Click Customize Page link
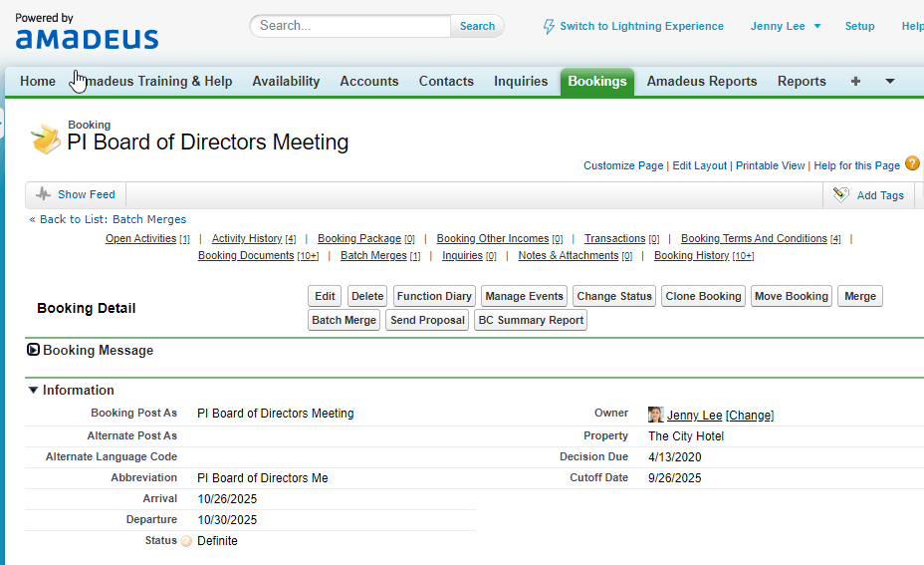 [623, 165]
